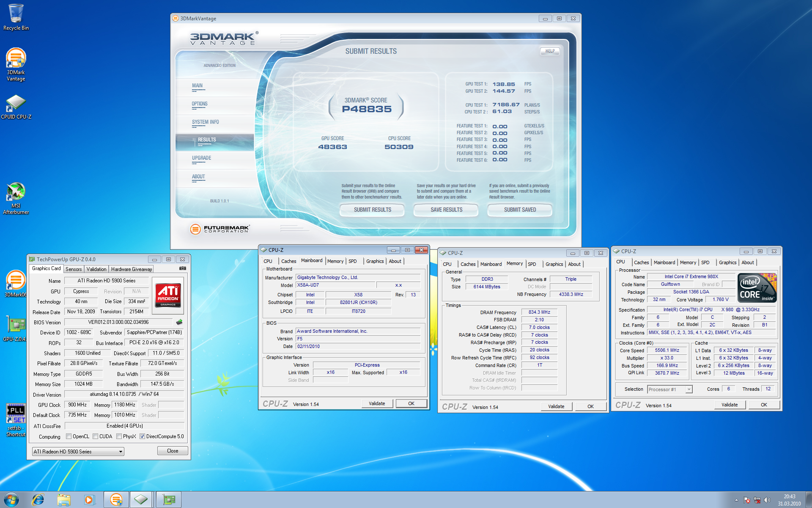
Task: Toggle DirectCompute 5.0 checkbox
Action: pyautogui.click(x=143, y=436)
